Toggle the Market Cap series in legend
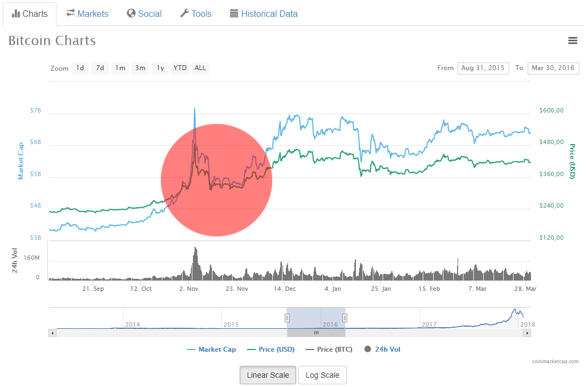 pos(211,349)
